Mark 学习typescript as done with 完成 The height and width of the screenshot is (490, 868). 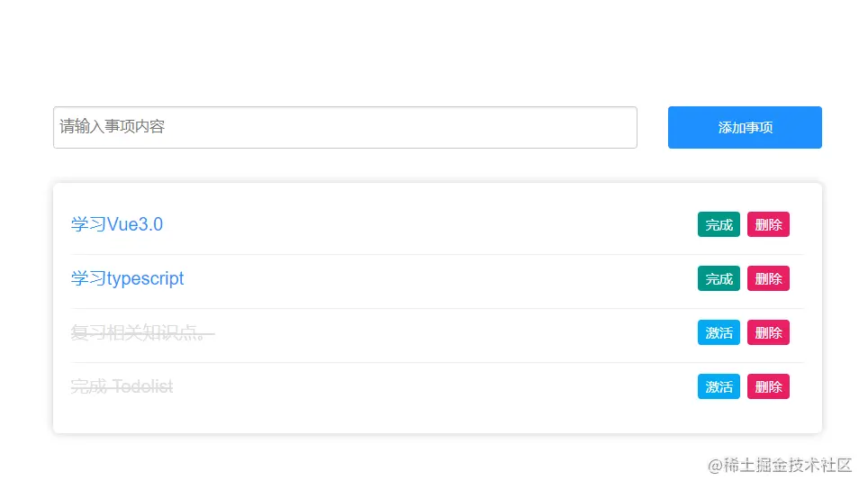point(719,278)
